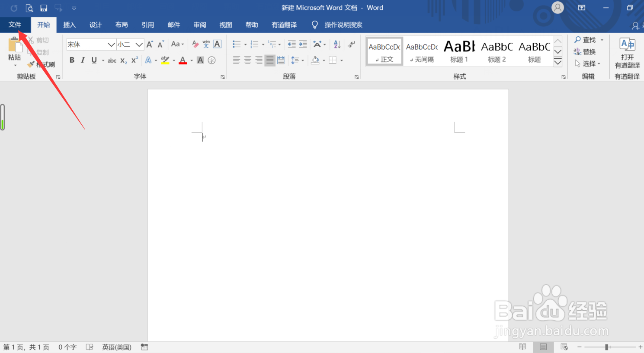Toggle Underline formatting
Image resolution: width=644 pixels, height=353 pixels.
(x=94, y=60)
